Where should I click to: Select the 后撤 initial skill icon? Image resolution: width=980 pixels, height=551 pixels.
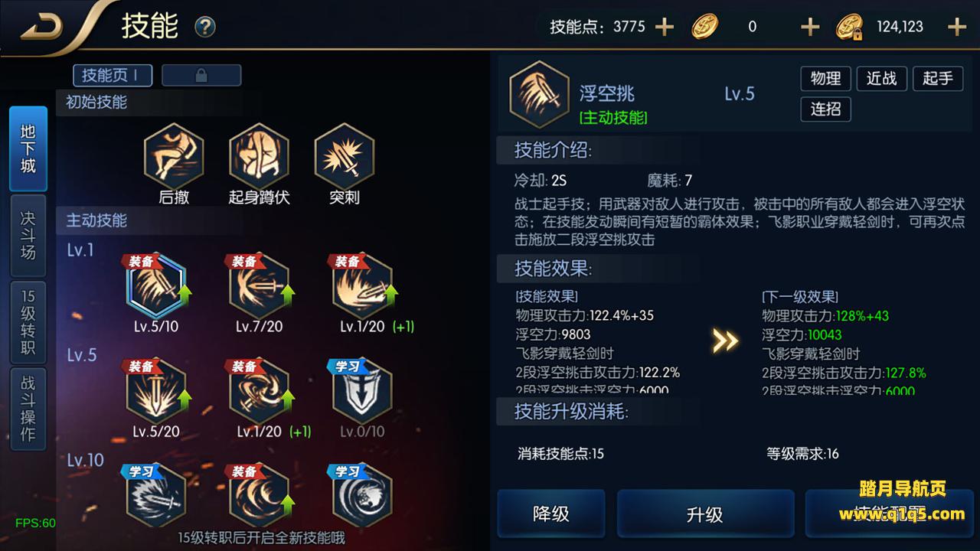point(173,156)
